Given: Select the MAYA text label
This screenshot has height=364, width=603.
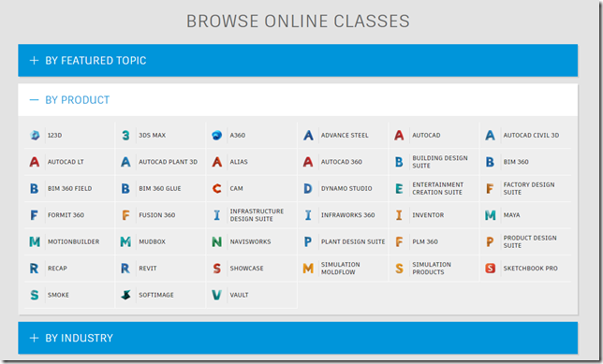Looking at the screenshot, I should [x=511, y=215].
